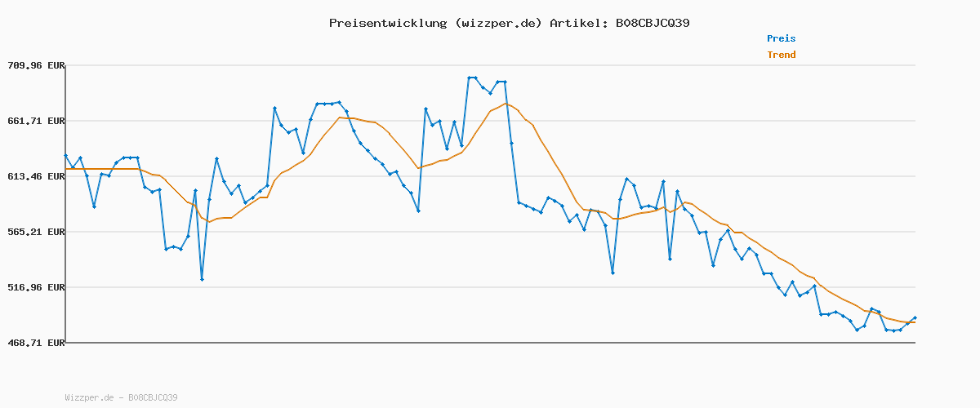This screenshot has width=980, height=408.
Task: Click the last blue price point at right edge
Action: 915,317
